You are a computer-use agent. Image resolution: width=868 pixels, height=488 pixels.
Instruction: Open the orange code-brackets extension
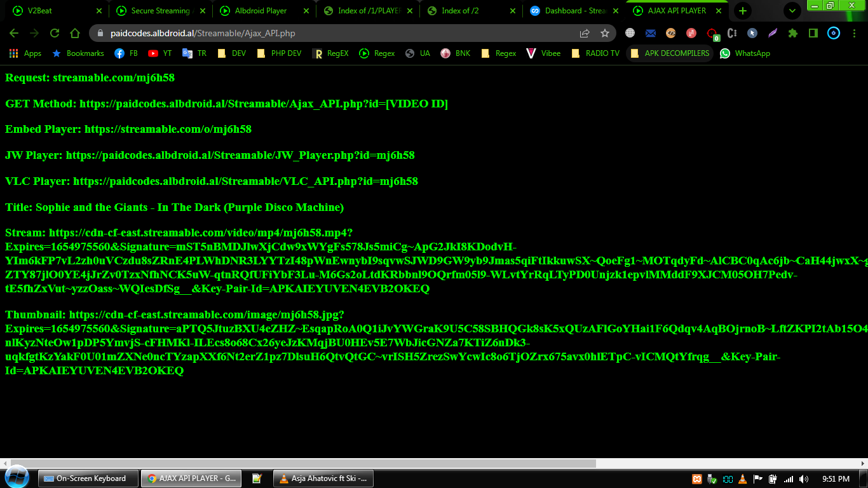click(671, 33)
